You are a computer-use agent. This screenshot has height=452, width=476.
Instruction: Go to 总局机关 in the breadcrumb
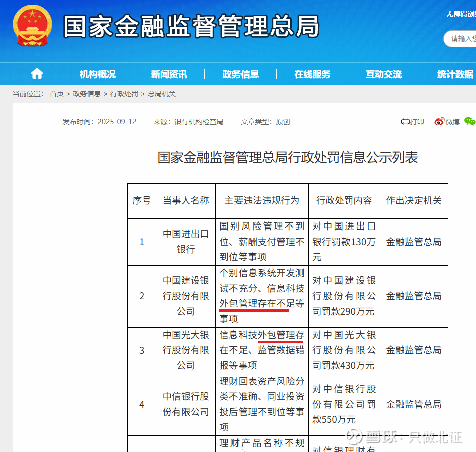161,94
